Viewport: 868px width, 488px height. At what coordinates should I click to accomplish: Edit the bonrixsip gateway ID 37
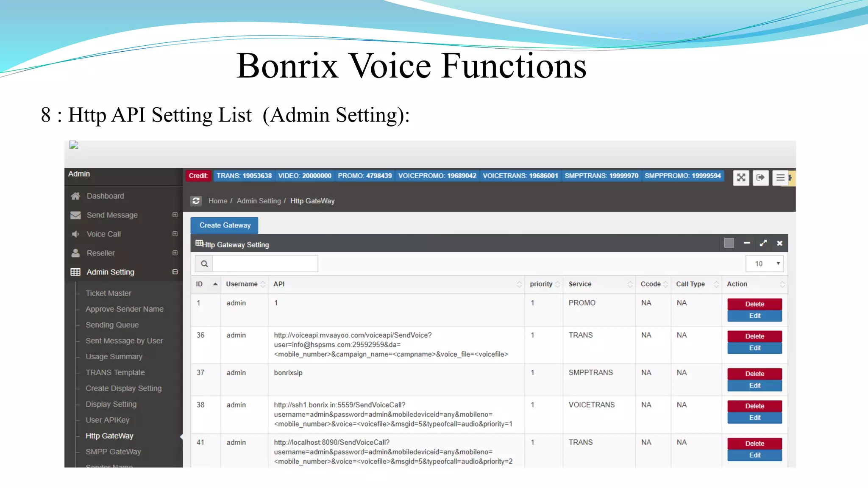pos(755,386)
